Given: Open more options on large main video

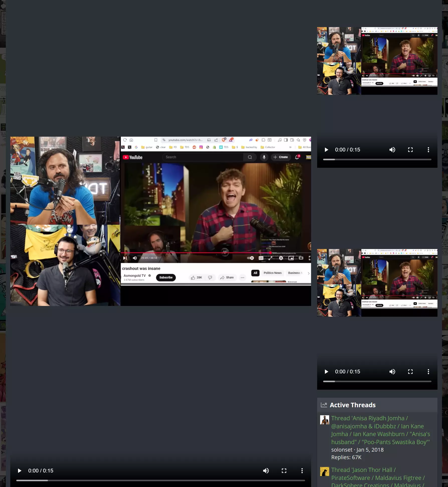Looking at the screenshot, I should pos(302,471).
